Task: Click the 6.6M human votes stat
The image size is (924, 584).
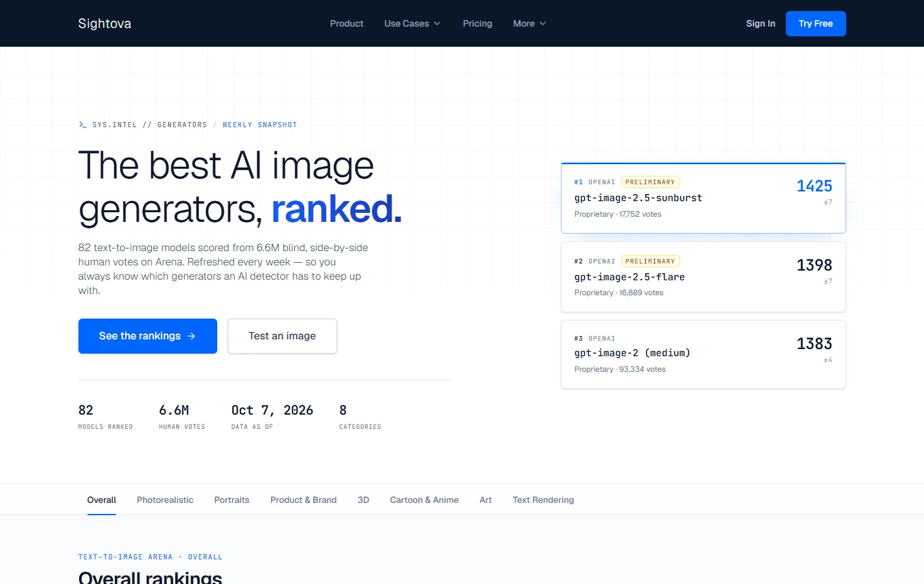Action: 182,417
